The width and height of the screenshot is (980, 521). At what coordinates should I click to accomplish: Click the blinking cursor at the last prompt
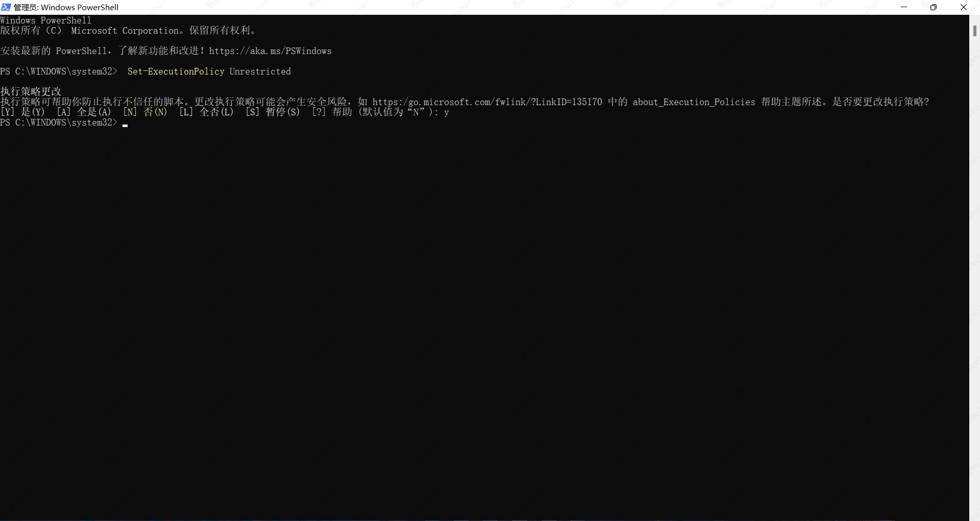125,123
